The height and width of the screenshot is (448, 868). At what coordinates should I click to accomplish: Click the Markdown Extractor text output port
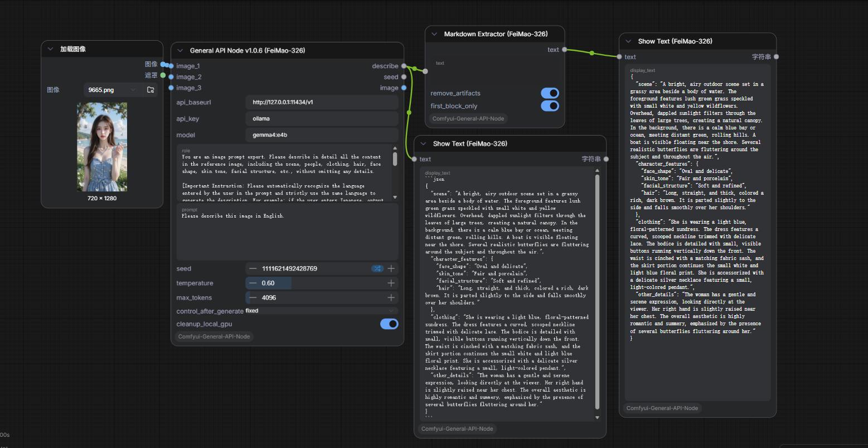tap(564, 50)
